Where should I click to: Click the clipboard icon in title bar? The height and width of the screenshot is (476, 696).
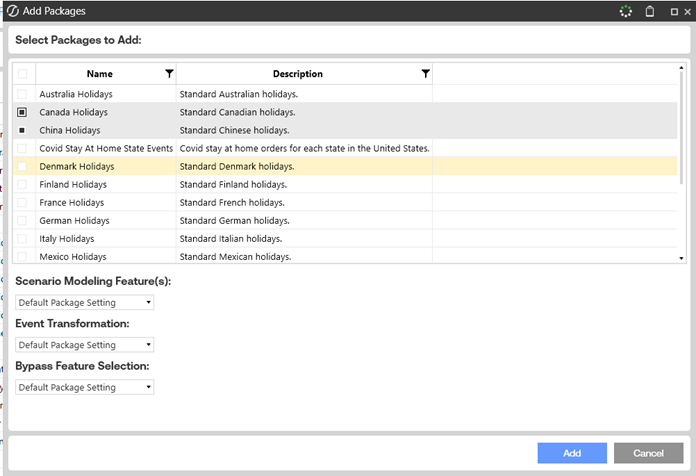coord(649,11)
